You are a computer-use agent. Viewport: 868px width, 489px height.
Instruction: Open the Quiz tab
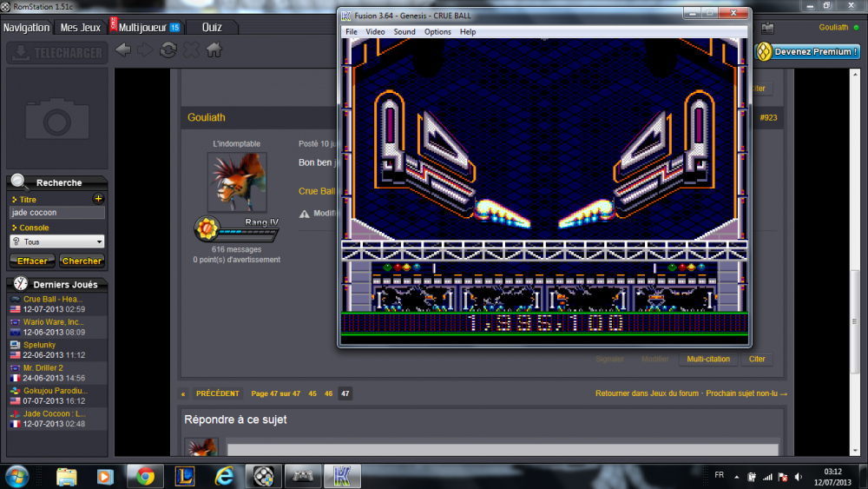coord(212,27)
